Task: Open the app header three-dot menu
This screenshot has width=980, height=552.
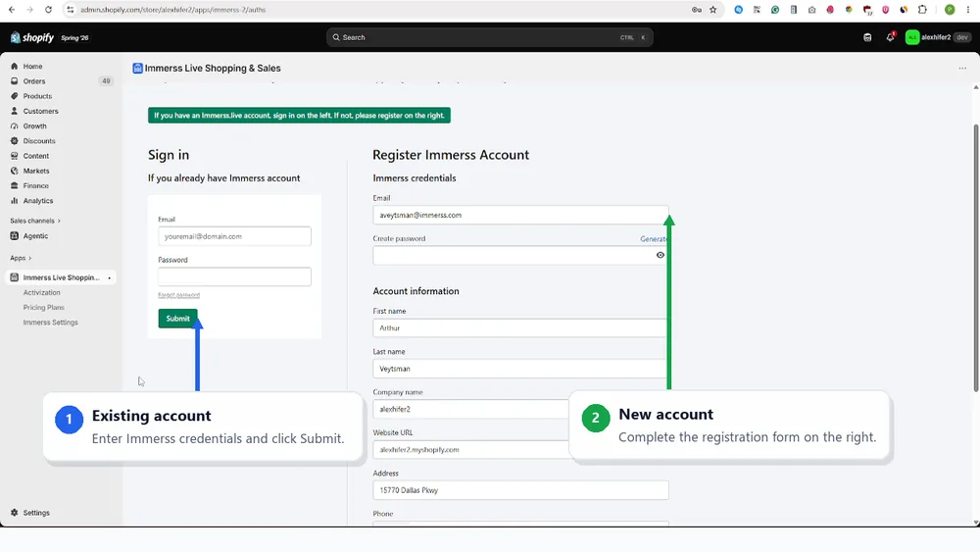Action: click(x=962, y=68)
